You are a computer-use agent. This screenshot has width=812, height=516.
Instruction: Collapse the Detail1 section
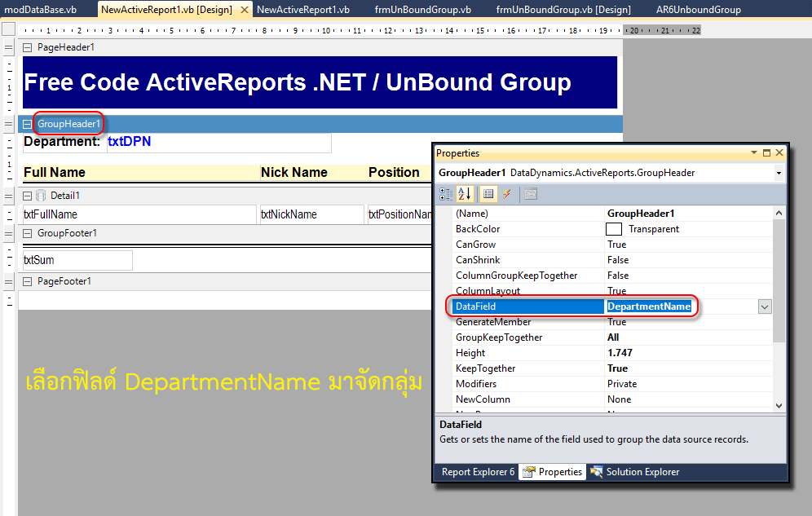pyautogui.click(x=28, y=196)
